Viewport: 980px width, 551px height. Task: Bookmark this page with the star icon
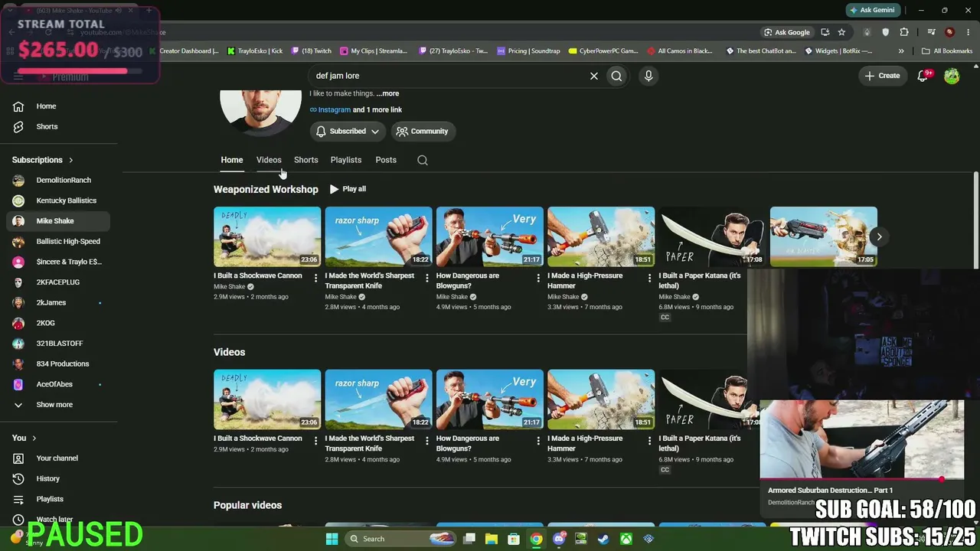coord(841,32)
